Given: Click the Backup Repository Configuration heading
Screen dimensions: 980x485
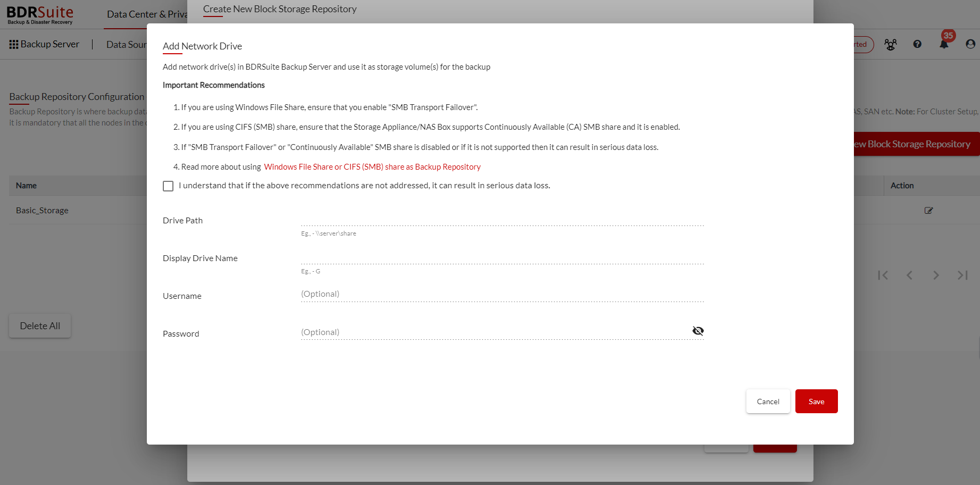Looking at the screenshot, I should pos(77,97).
